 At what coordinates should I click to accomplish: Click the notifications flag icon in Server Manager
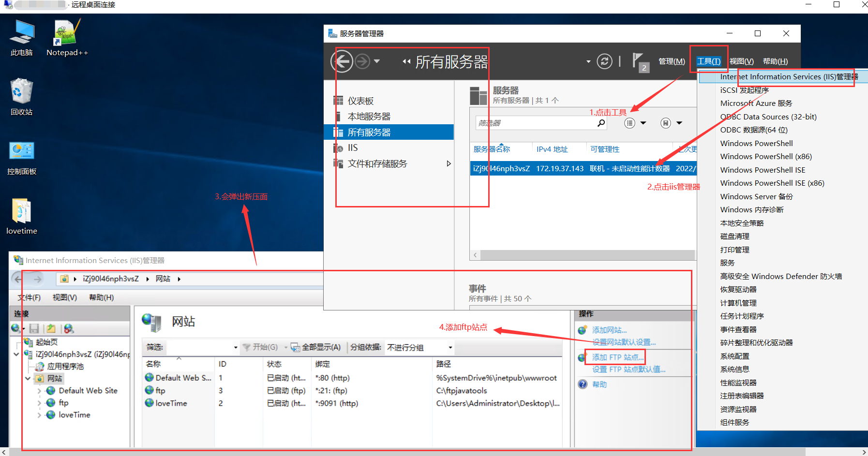pos(638,61)
